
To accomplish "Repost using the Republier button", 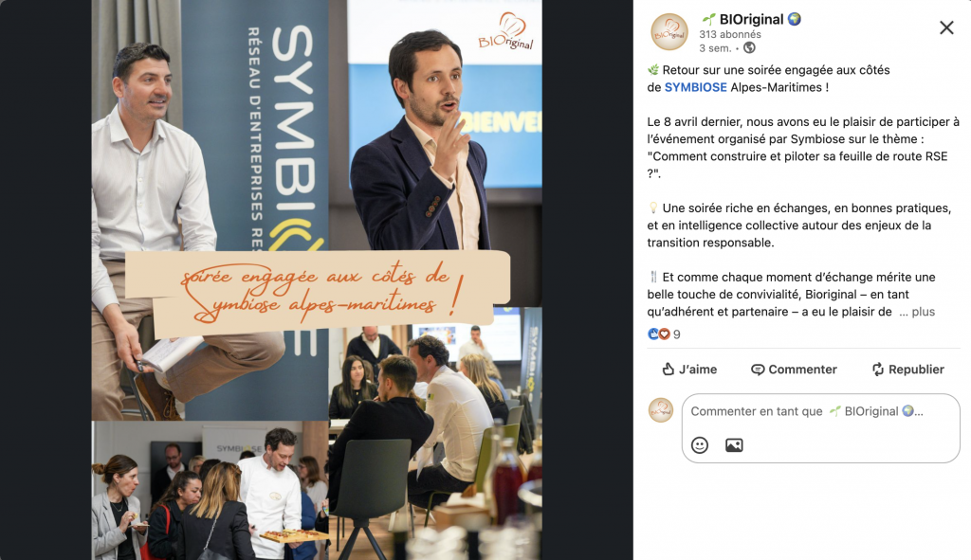I will (907, 370).
